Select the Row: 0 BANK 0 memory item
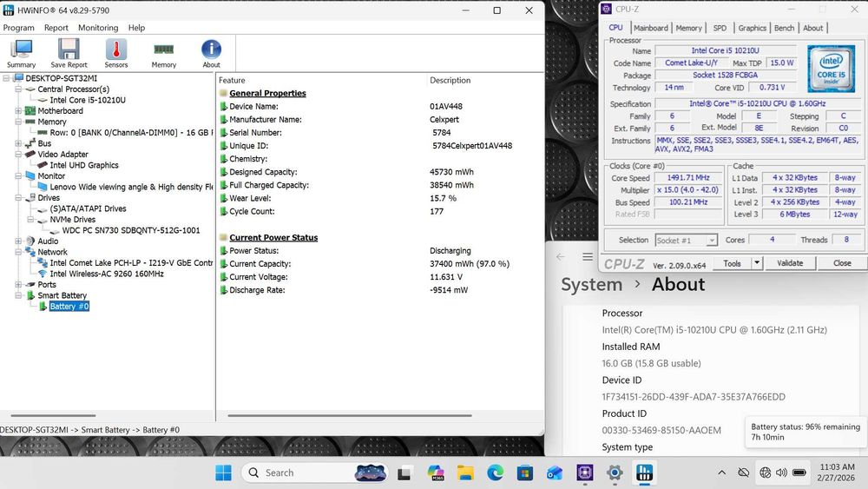 [131, 133]
